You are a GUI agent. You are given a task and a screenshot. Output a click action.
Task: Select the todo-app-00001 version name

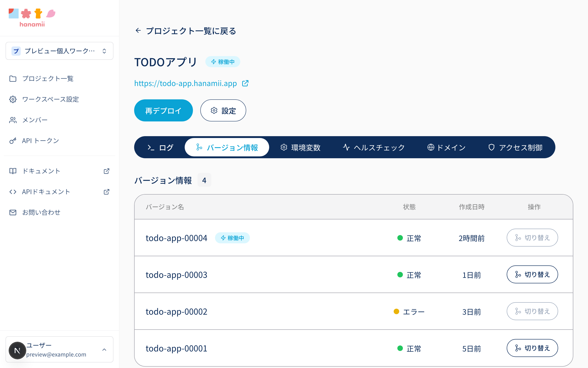[176, 348]
